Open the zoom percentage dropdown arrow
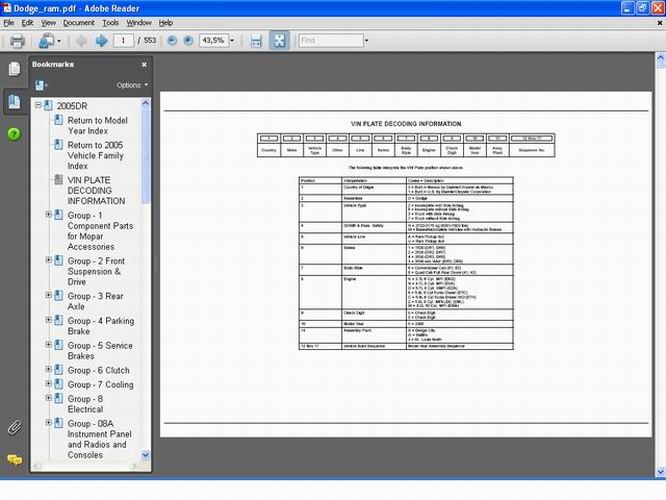This screenshot has width=666, height=500. click(x=232, y=41)
